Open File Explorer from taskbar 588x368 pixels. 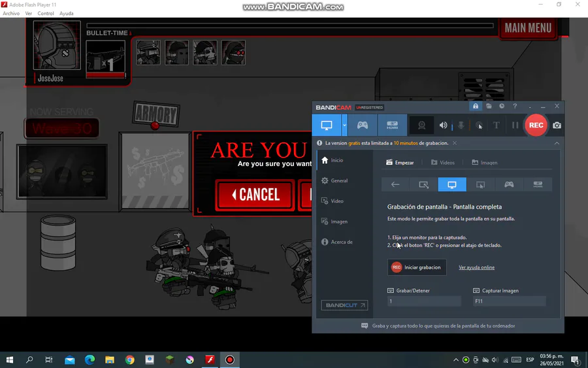pos(110,360)
